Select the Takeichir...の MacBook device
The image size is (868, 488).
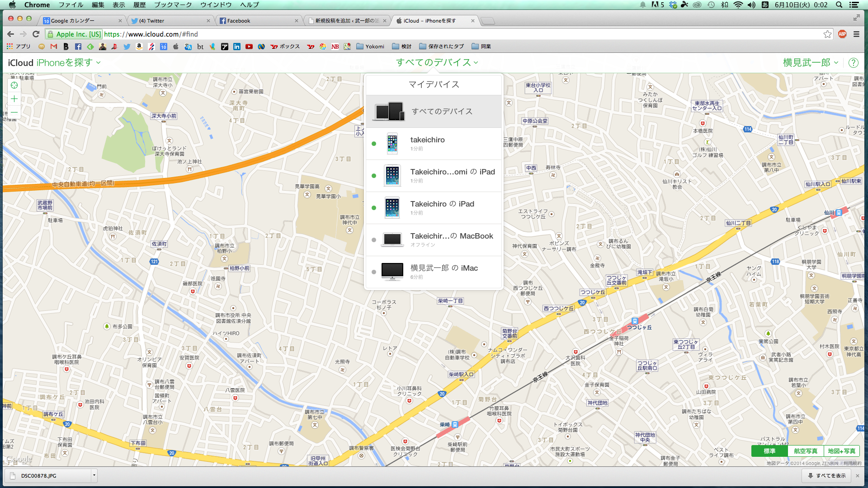point(434,240)
